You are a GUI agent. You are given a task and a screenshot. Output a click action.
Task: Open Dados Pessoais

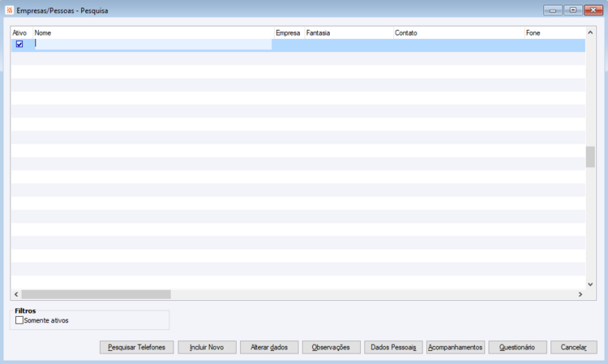click(393, 347)
